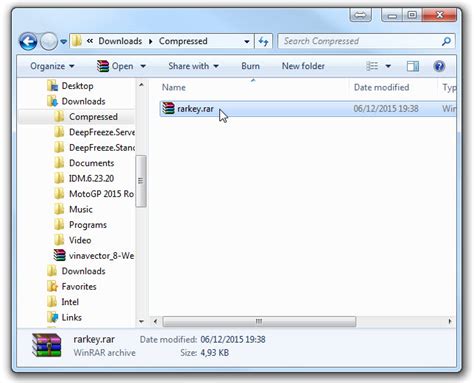Expand the Open button dropdown arrow
Viewport: 474px width, 383px height.
tap(143, 66)
